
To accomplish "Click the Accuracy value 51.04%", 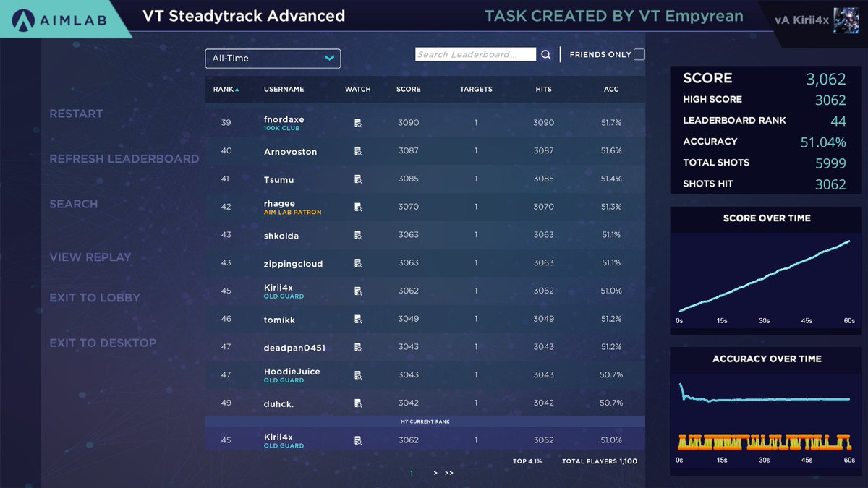I will click(823, 142).
